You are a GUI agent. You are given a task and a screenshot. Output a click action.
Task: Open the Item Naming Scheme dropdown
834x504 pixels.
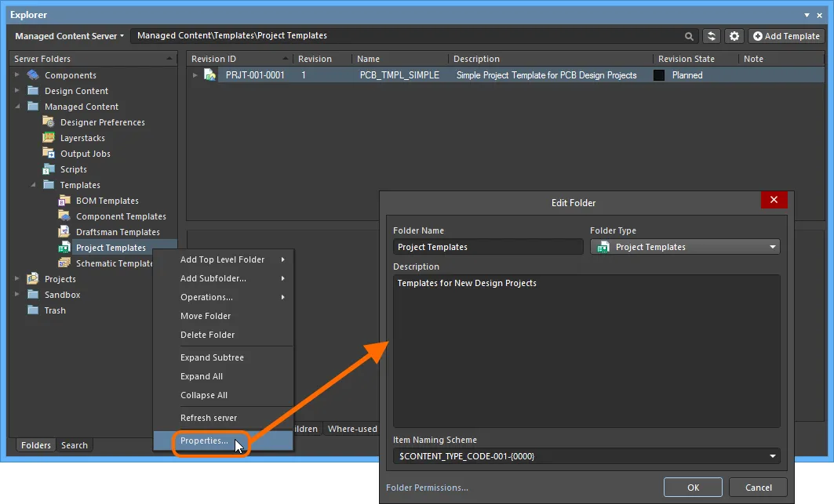[x=772, y=456]
